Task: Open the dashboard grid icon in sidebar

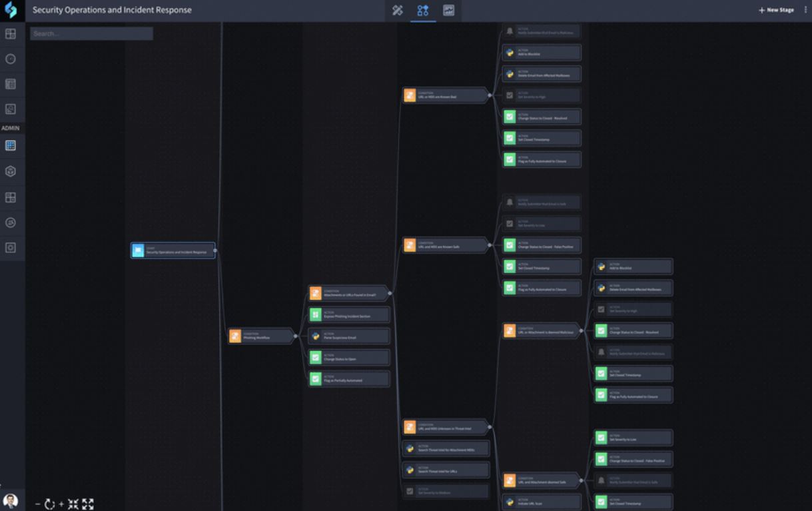Action: [11, 34]
